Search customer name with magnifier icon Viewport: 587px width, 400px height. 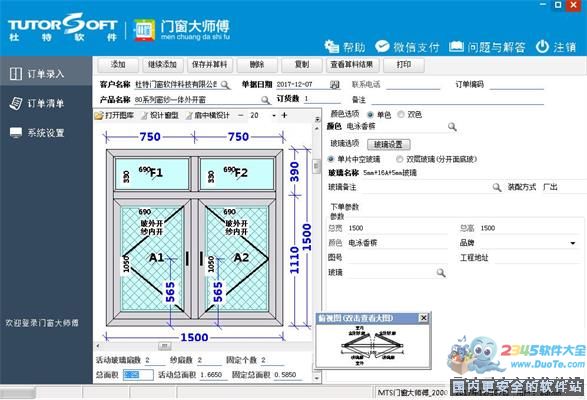tap(225, 85)
